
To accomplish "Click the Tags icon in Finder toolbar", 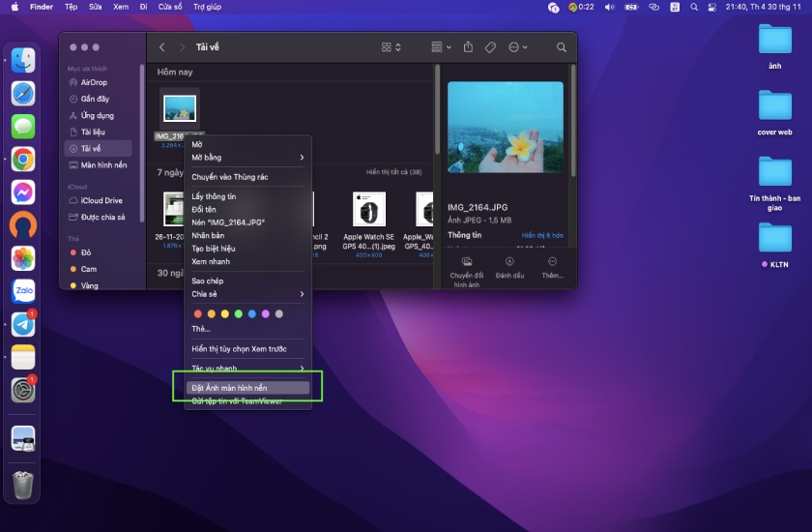I will [490, 47].
